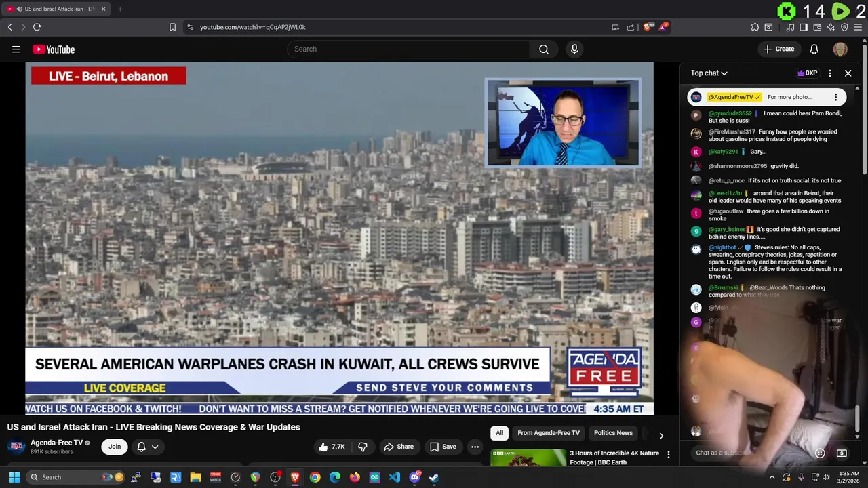This screenshot has height=488, width=868.
Task: Open emoji picker in chat input
Action: (820, 453)
